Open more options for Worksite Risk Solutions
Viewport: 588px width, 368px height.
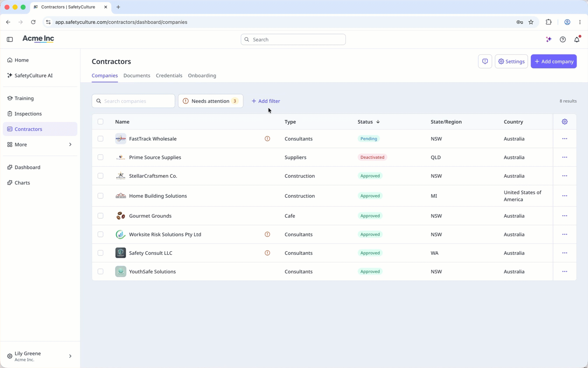coord(565,234)
